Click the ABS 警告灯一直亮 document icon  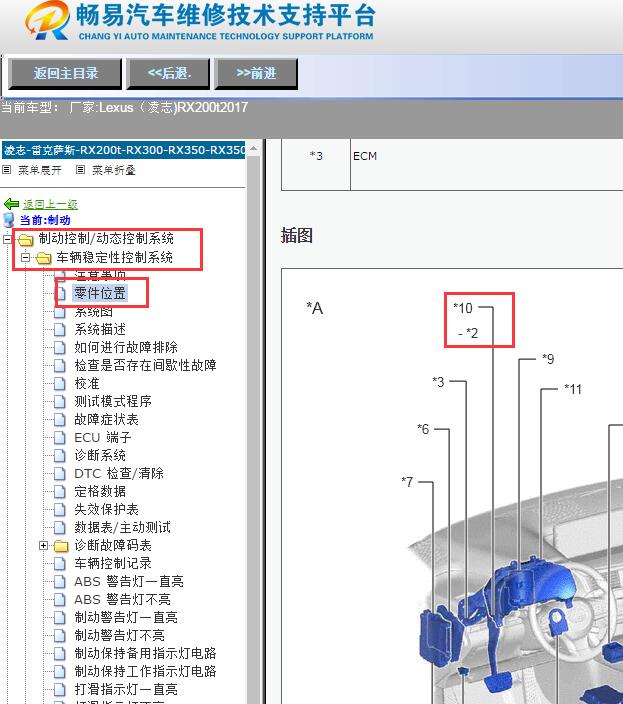pyautogui.click(x=60, y=582)
